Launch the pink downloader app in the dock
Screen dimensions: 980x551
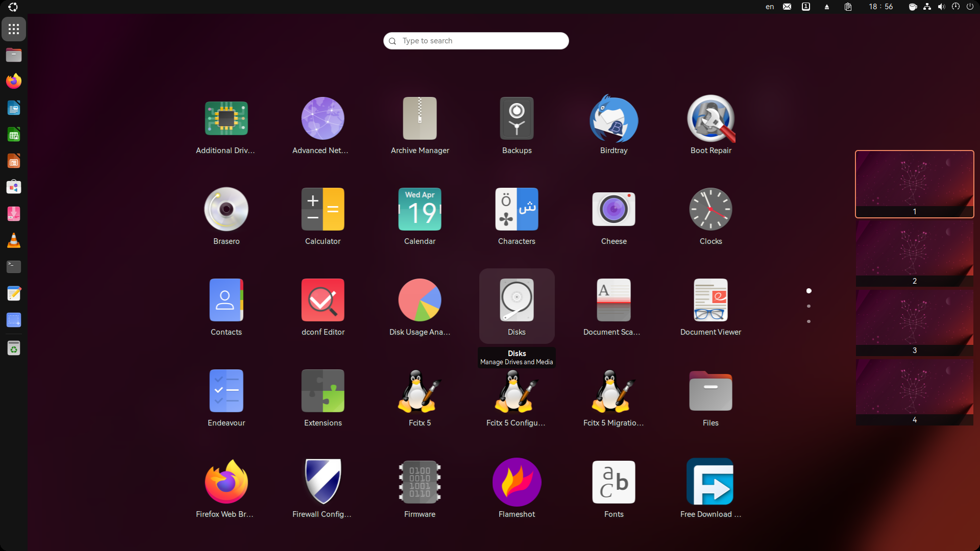[x=14, y=214]
